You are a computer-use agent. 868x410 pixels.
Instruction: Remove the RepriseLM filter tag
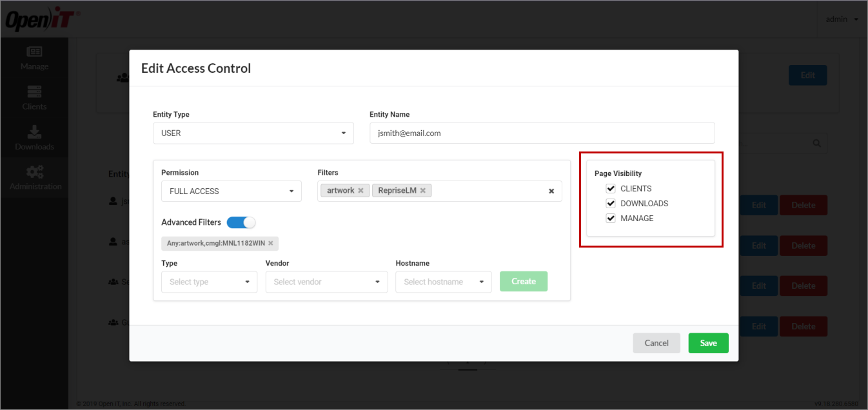[x=423, y=191]
